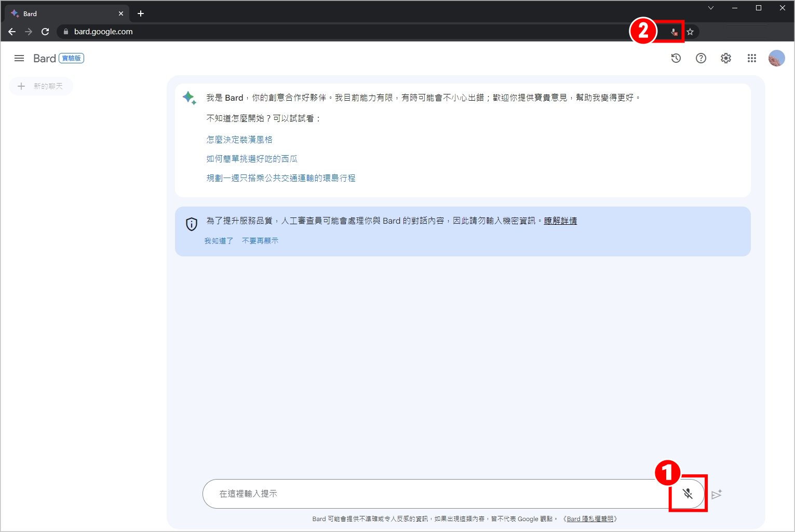Click blocked microphone icon in address bar

[x=673, y=32]
